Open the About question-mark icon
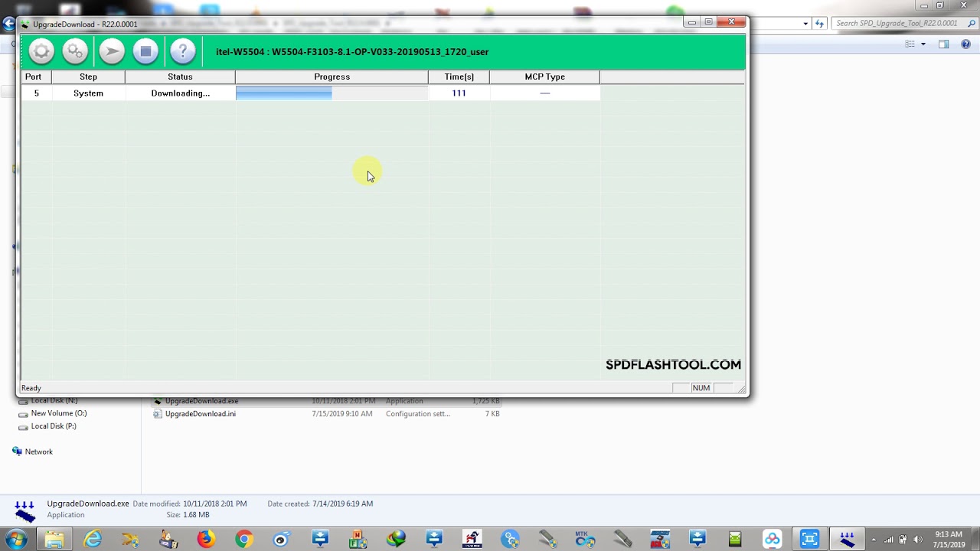 (x=182, y=52)
